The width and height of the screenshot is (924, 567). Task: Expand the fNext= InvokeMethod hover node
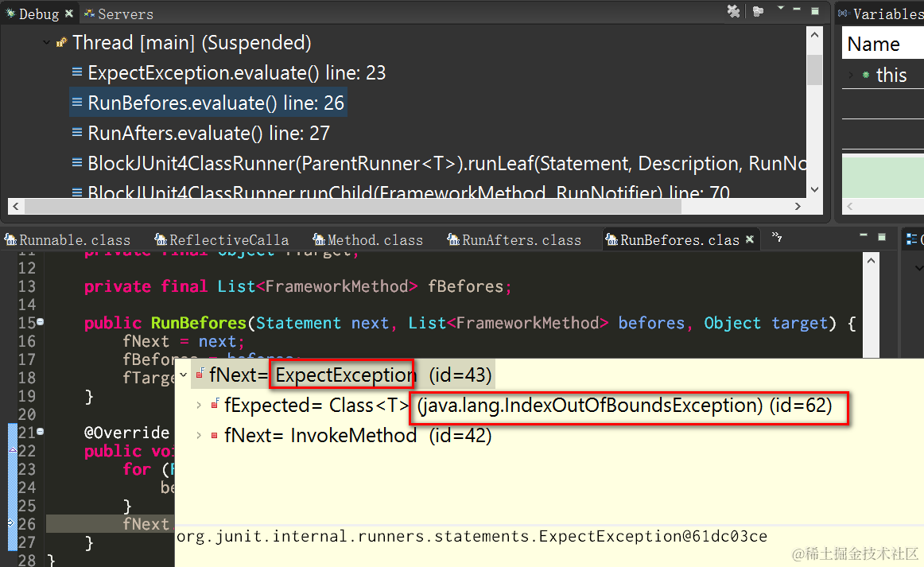199,435
